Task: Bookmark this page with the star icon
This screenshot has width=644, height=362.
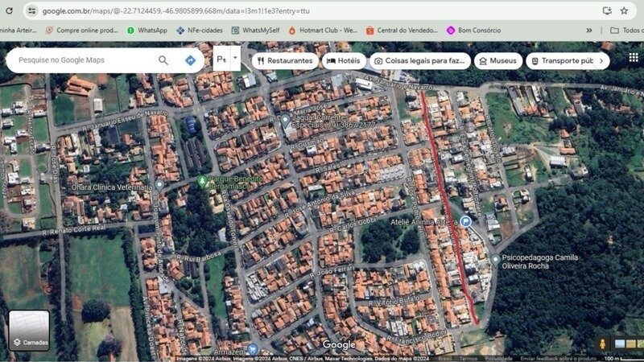Action: (x=624, y=10)
